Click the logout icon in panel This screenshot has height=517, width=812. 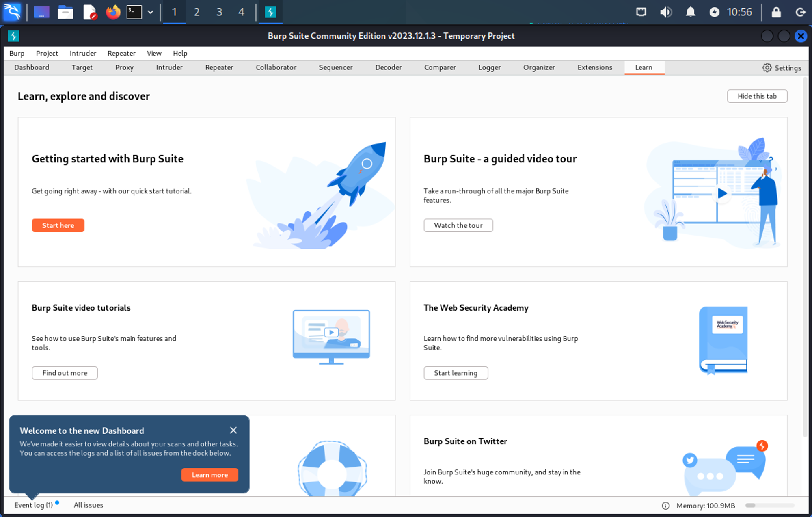[x=801, y=12]
